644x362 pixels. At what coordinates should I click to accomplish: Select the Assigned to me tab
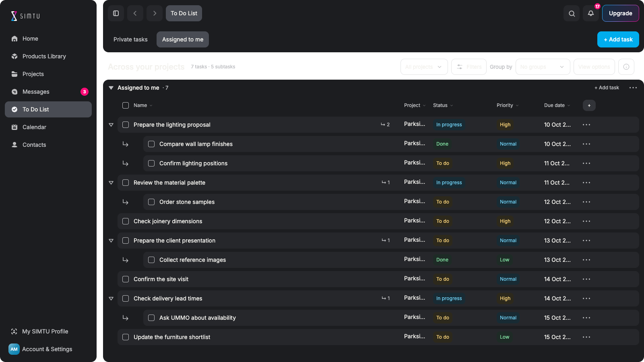(x=183, y=39)
